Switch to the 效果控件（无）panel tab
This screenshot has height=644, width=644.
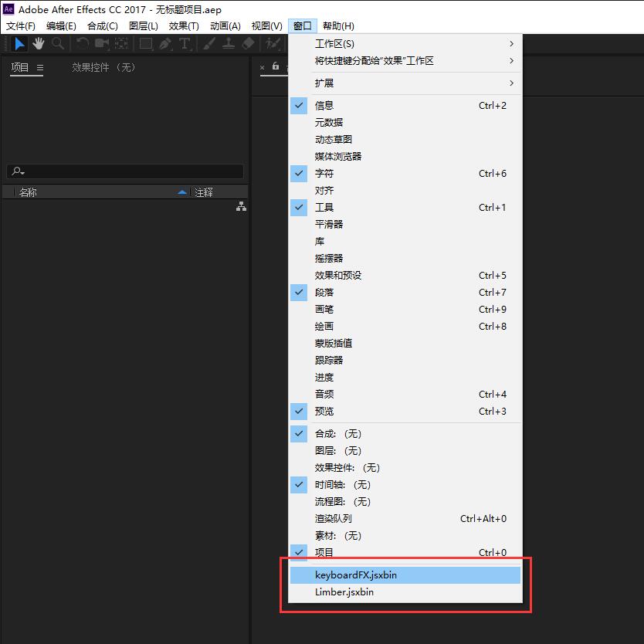[x=103, y=67]
